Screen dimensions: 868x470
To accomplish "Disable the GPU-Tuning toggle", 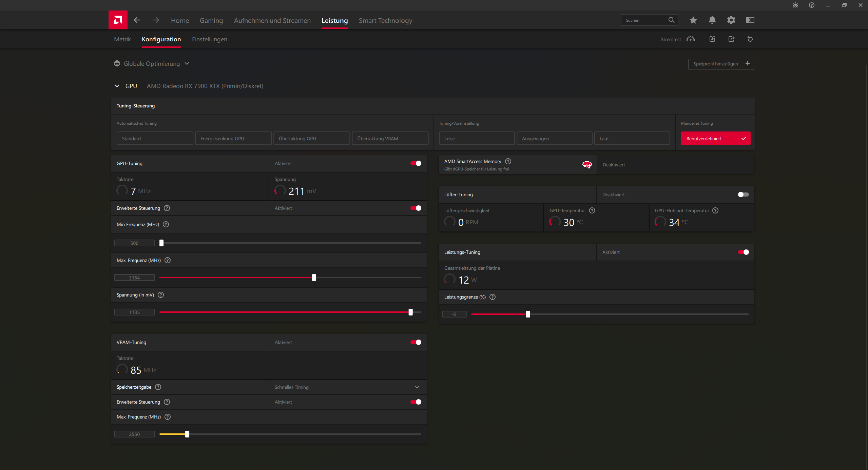I will pos(416,163).
